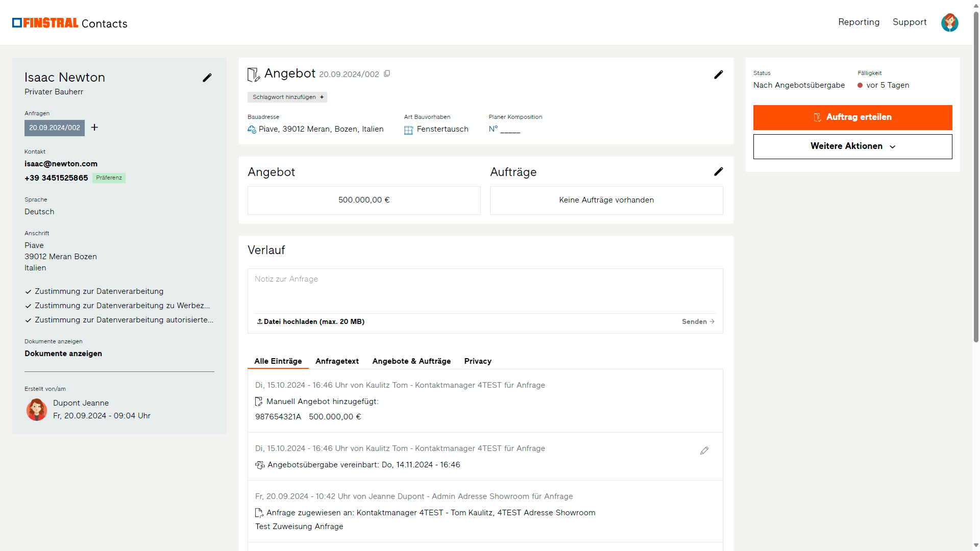This screenshot has width=980, height=551.
Task: Click Zustimmung zur Datenverarbeitung autorisierte… consent
Action: [124, 320]
